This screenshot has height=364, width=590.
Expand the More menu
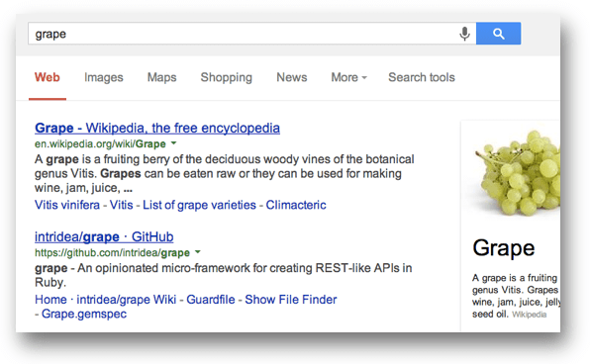pos(348,77)
